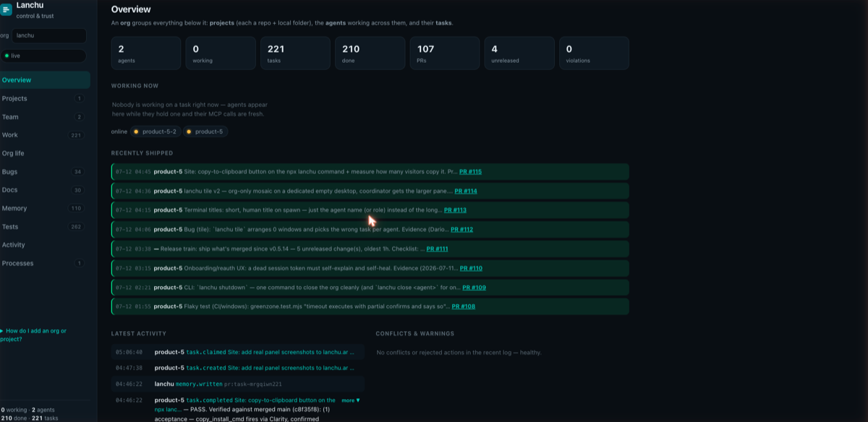868x422 pixels.
Task: Go to the Memory sidebar section
Action: point(45,208)
